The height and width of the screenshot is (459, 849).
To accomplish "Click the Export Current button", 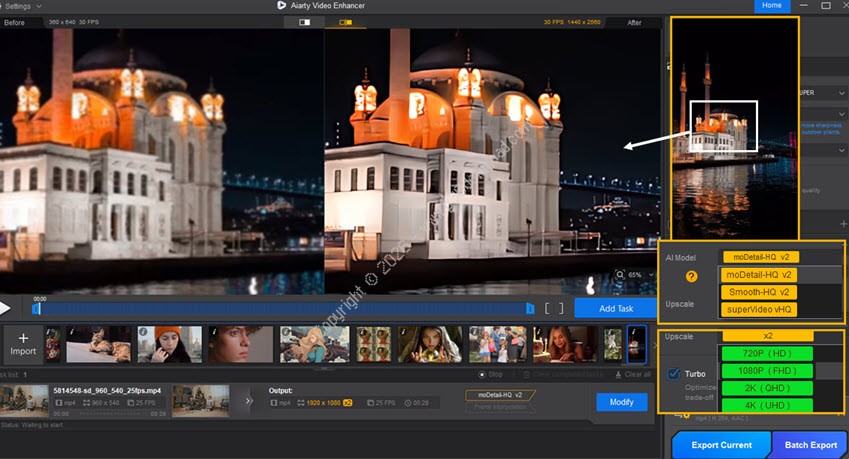I will pos(720,444).
